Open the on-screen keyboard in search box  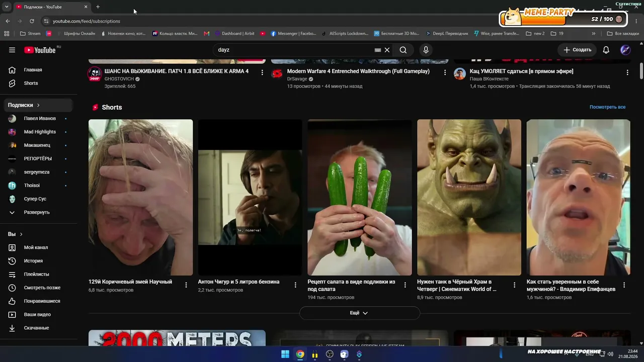point(378,50)
